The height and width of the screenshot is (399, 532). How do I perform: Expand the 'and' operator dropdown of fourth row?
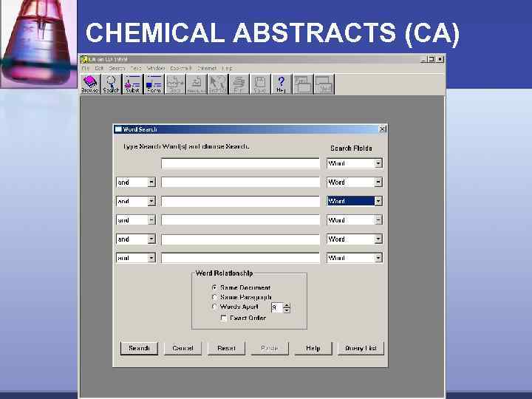(151, 220)
